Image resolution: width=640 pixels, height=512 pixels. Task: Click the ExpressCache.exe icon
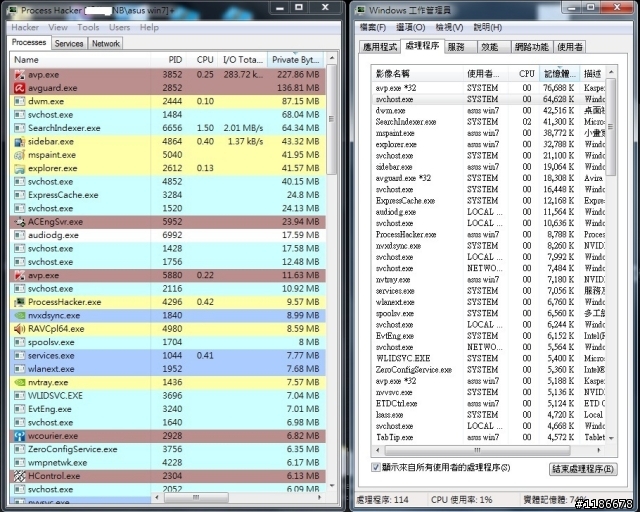point(19,195)
